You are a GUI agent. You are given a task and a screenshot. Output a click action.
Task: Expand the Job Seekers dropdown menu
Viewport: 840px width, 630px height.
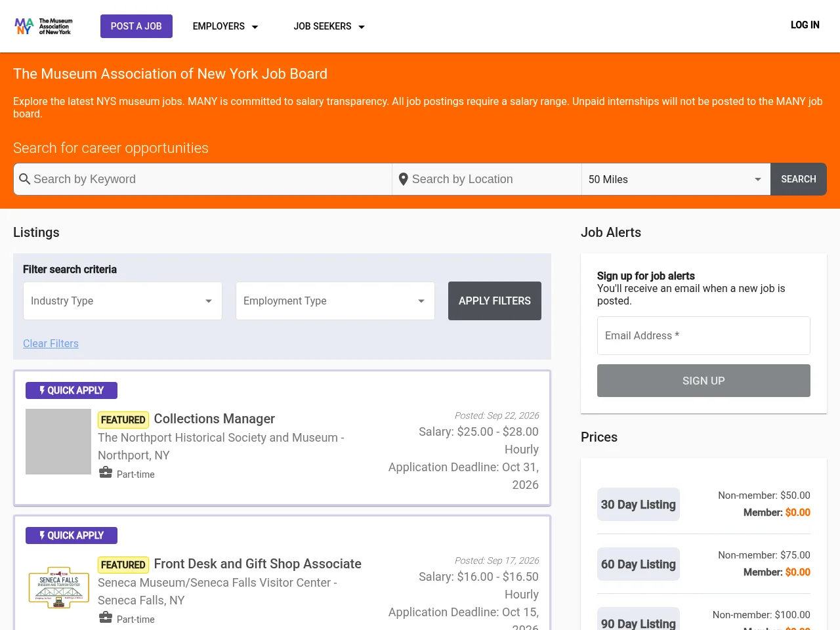329,26
